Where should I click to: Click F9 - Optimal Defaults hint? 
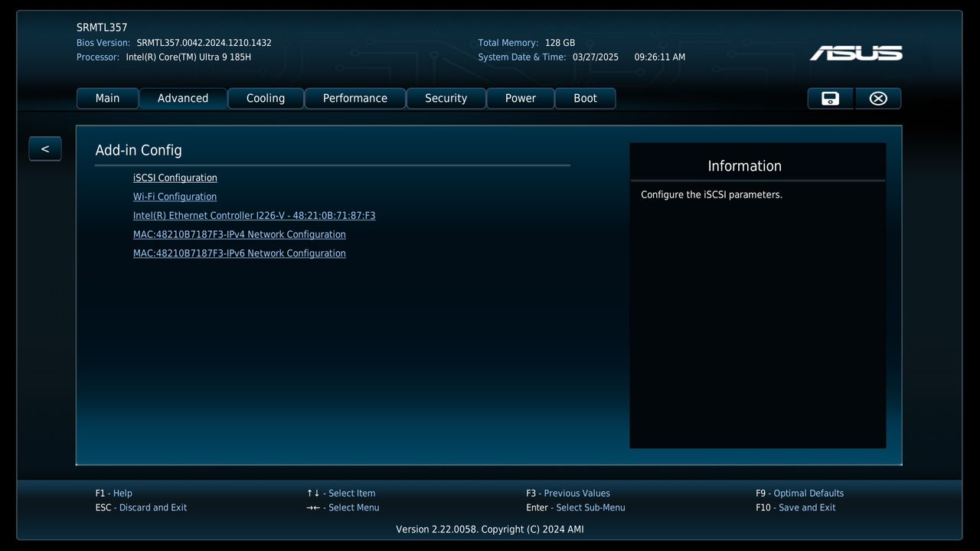click(799, 494)
